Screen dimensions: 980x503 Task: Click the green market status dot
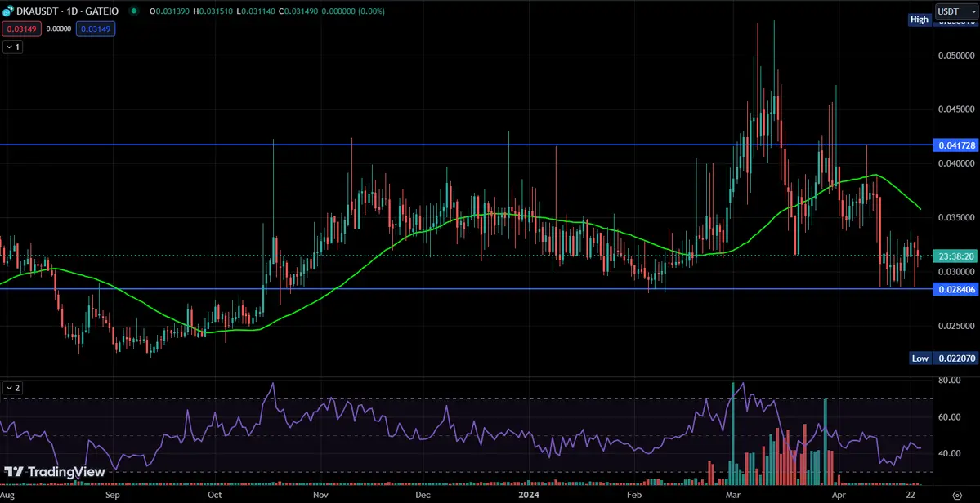click(134, 11)
